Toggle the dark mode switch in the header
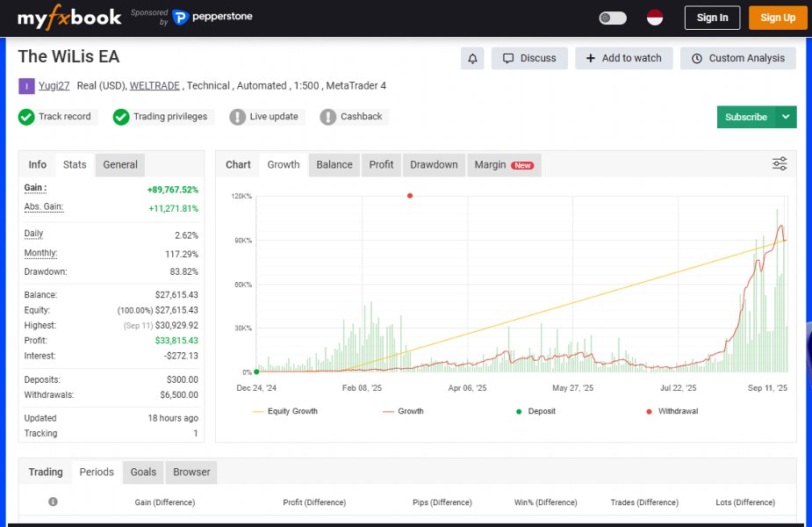 point(612,17)
